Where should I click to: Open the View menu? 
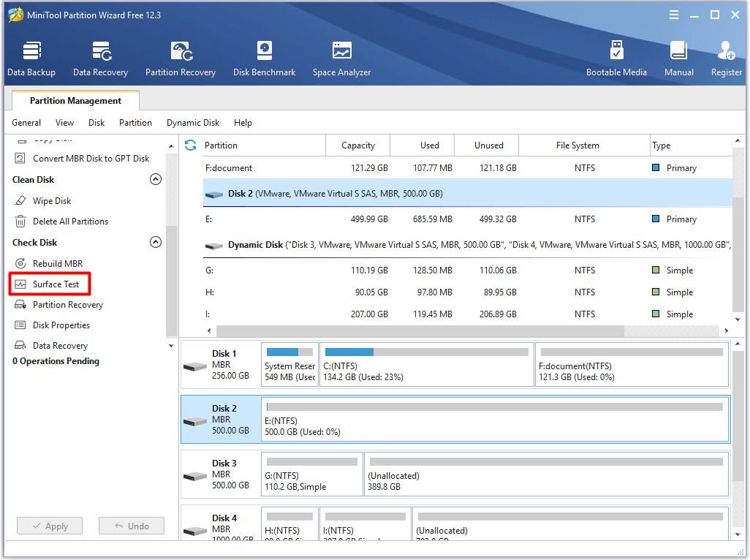(64, 122)
